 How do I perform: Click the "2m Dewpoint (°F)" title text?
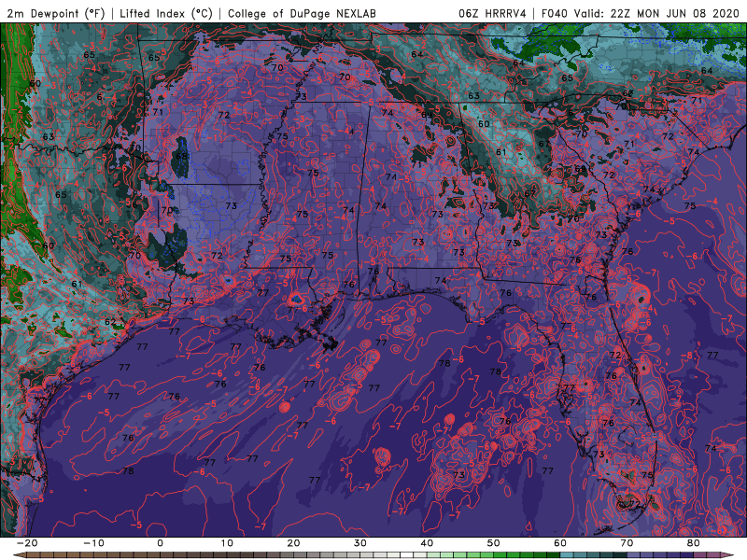(56, 13)
